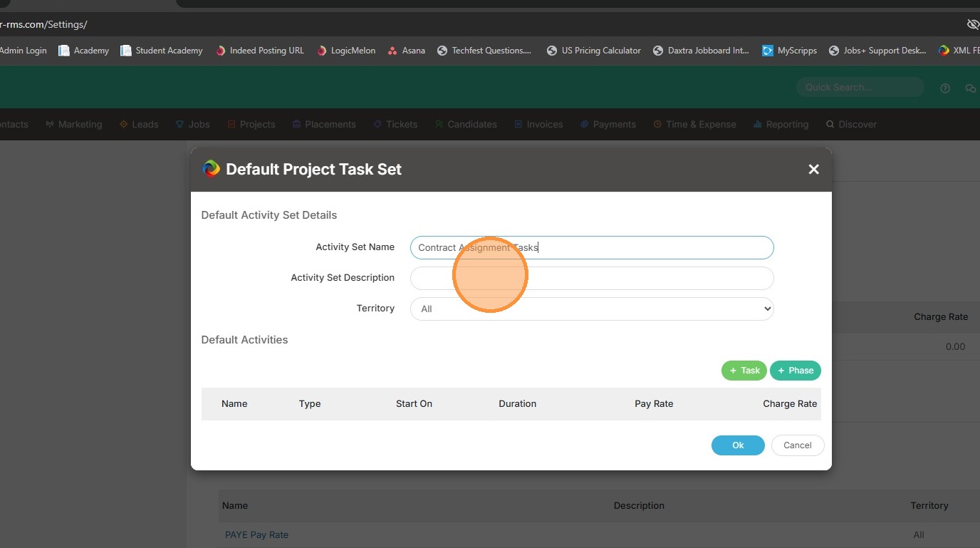
Task: Open the Reporting section
Action: tap(781, 124)
